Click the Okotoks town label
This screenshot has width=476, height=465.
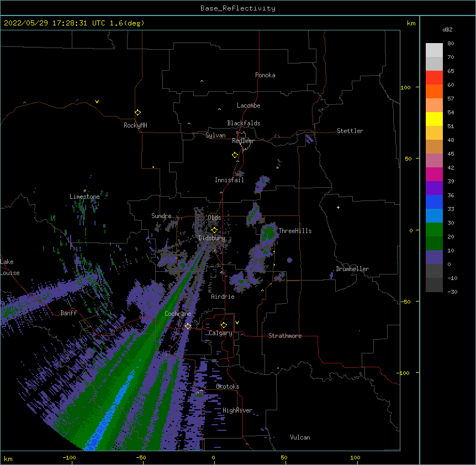[x=228, y=387]
